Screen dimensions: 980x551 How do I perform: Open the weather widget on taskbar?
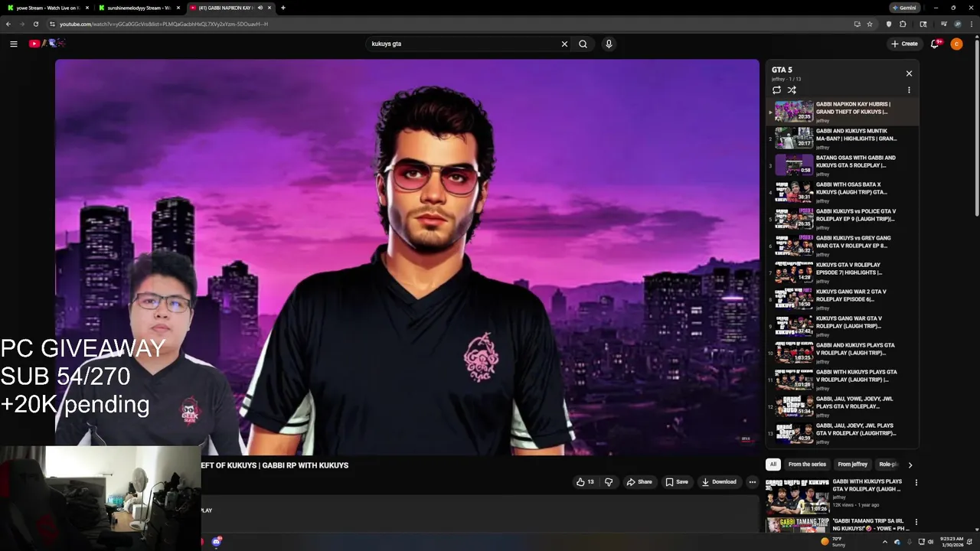coord(833,542)
